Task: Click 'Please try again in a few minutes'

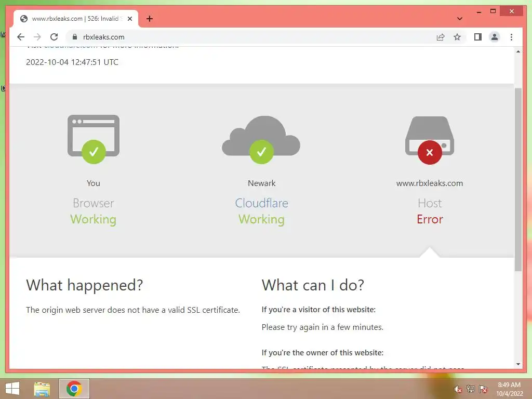Action: point(322,327)
